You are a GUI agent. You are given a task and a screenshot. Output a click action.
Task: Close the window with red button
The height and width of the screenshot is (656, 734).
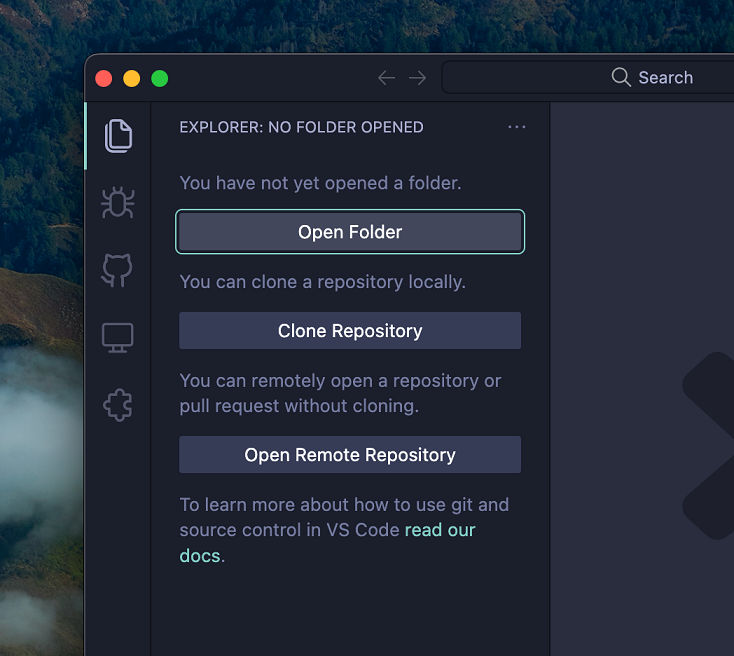point(104,78)
